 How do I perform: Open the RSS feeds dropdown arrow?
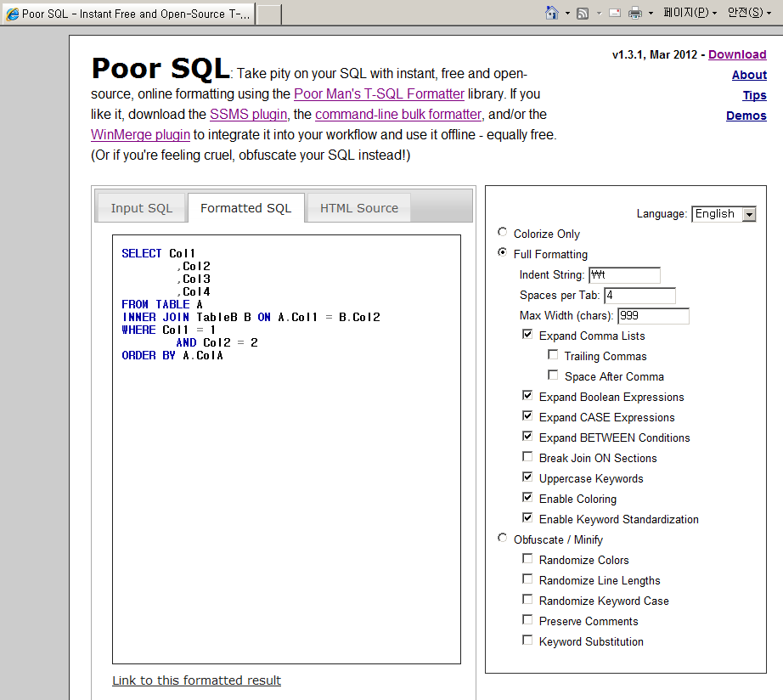click(599, 14)
